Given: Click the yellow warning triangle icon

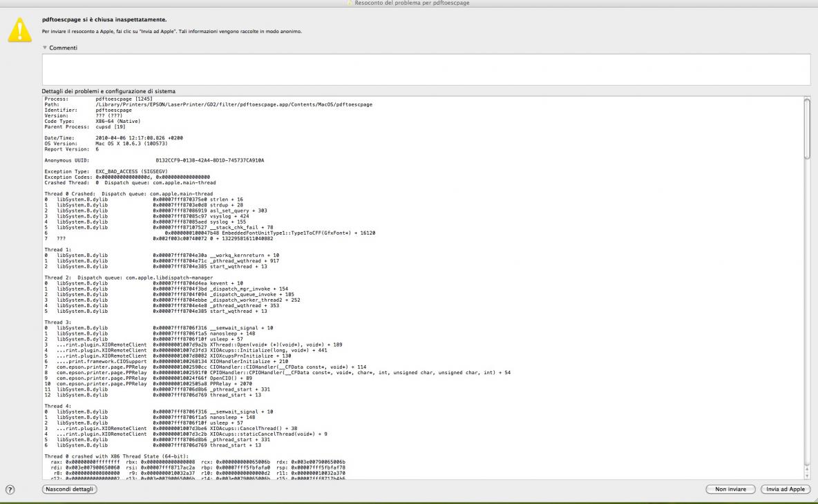Looking at the screenshot, I should pyautogui.click(x=20, y=30).
